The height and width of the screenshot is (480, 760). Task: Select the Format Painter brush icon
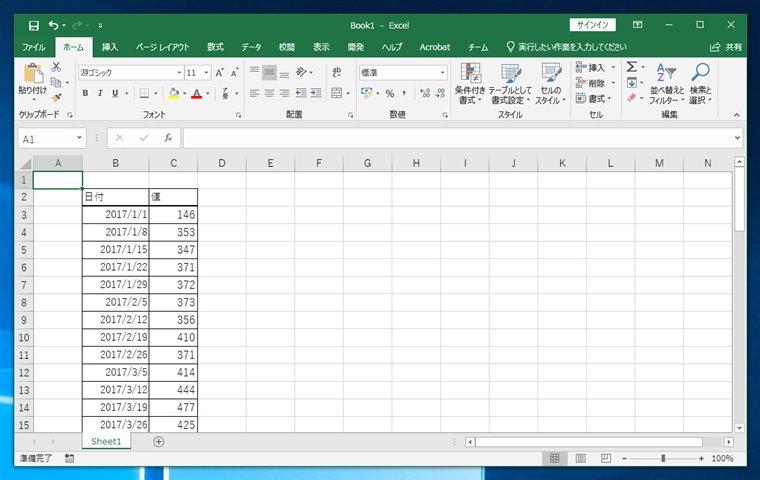[x=56, y=98]
